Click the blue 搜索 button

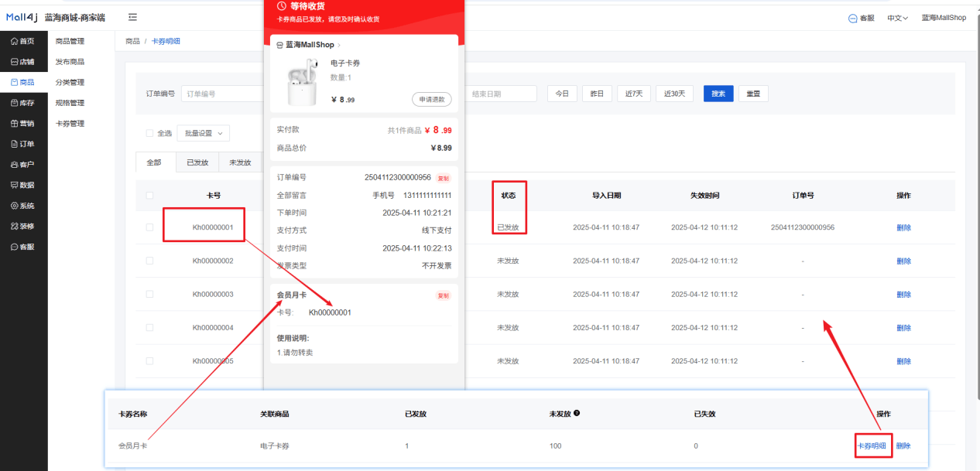pos(718,94)
